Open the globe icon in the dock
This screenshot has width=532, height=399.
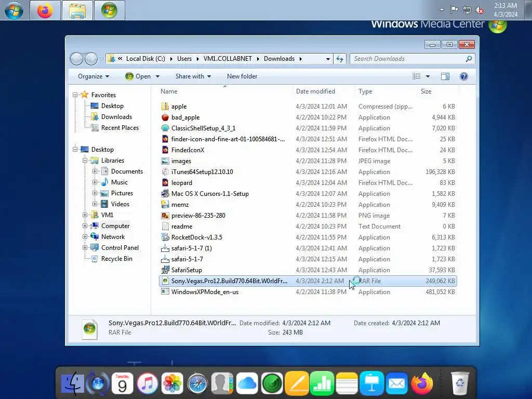(98, 383)
